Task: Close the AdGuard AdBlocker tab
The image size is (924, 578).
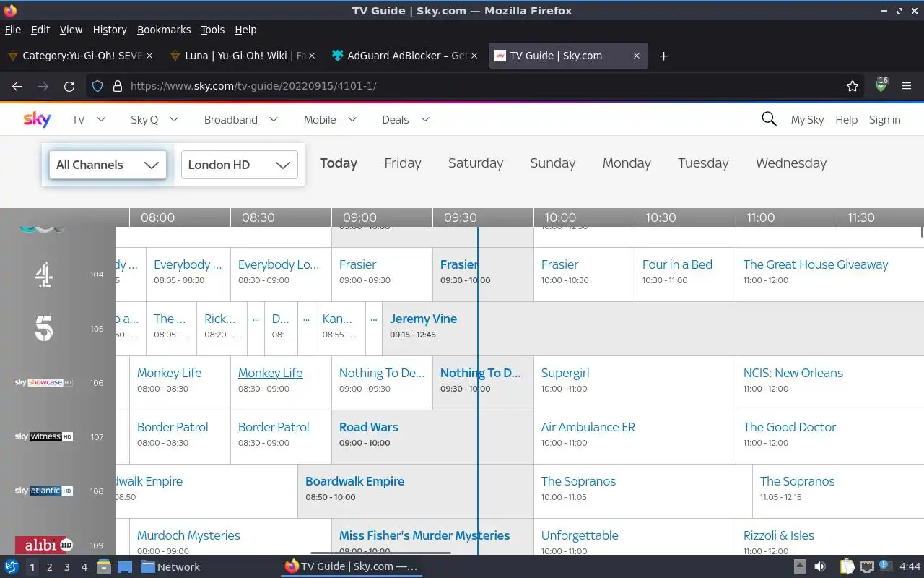Action: (474, 56)
